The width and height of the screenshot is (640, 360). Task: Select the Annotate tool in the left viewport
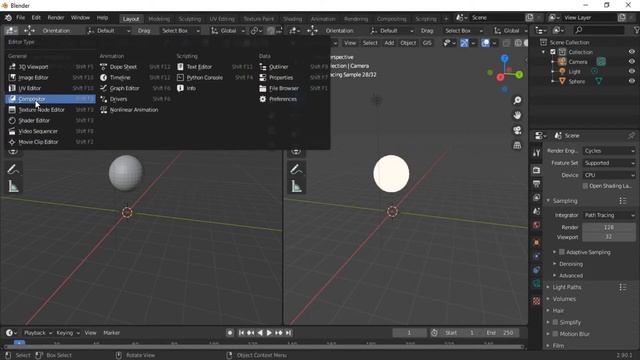[13, 169]
